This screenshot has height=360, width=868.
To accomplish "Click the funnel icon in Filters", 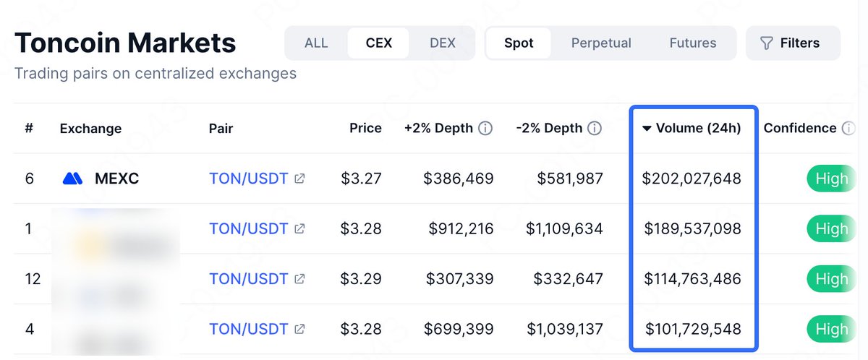I will tap(767, 43).
